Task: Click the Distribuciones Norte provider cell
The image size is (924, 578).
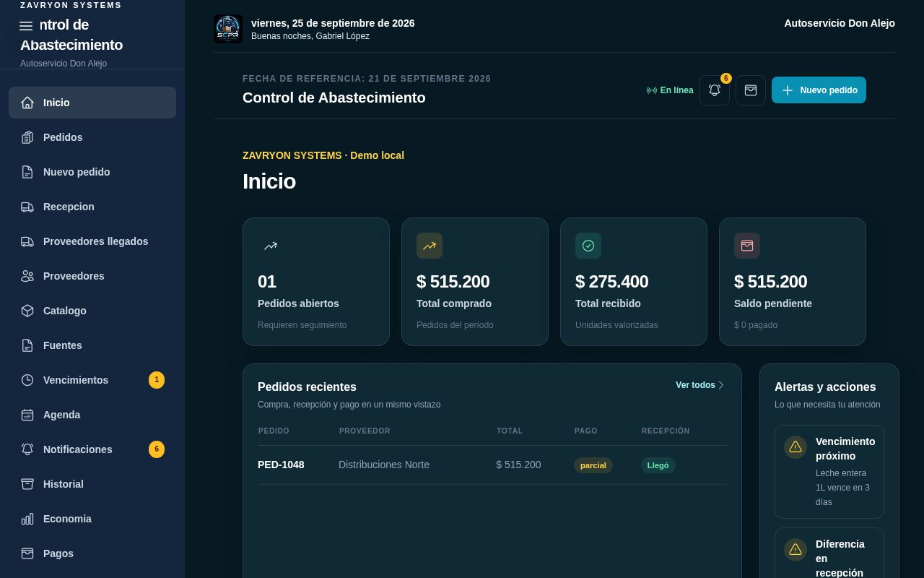Action: coord(384,465)
